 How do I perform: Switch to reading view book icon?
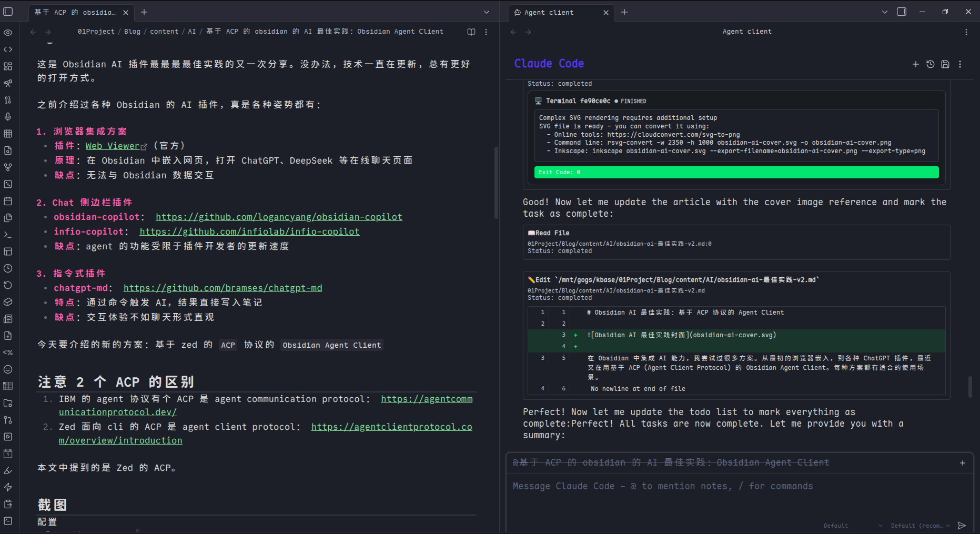click(471, 32)
